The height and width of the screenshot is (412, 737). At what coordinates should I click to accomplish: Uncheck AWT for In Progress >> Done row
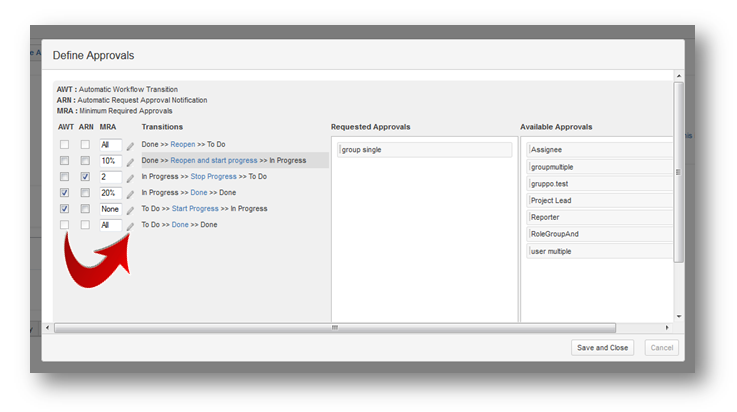(65, 193)
